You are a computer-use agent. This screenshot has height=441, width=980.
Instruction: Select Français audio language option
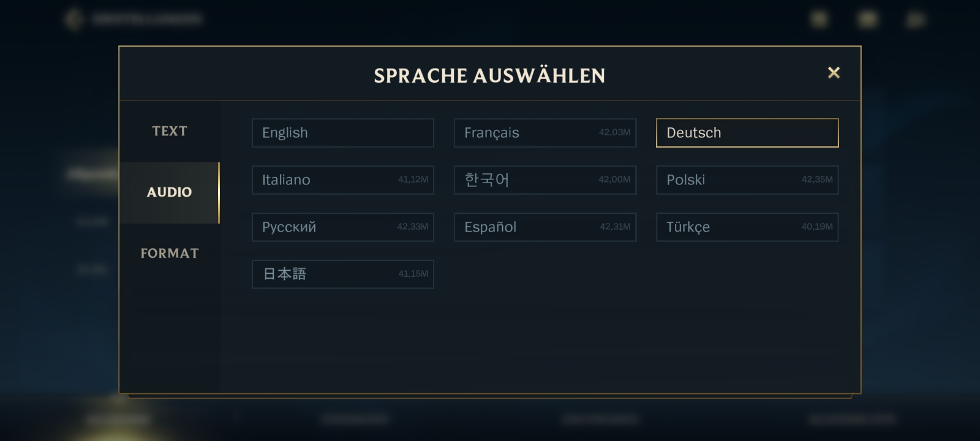pos(545,133)
